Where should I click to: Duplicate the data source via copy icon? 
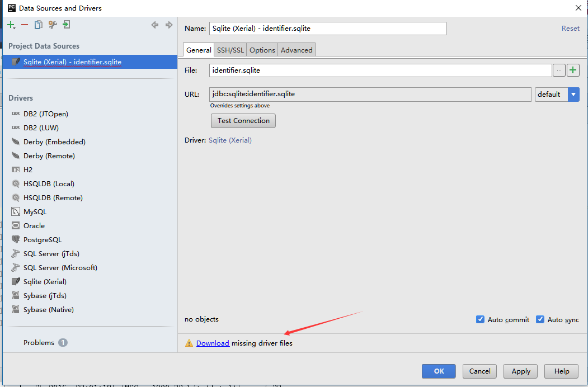[x=38, y=25]
